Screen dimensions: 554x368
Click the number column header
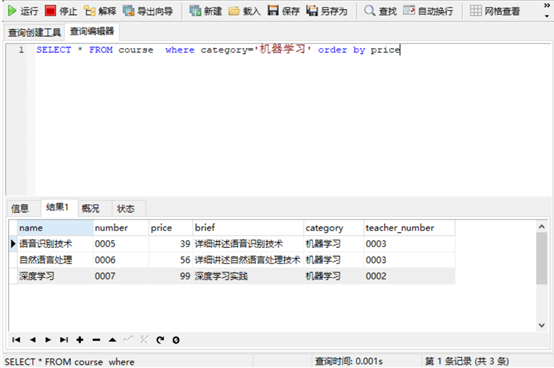coord(121,228)
